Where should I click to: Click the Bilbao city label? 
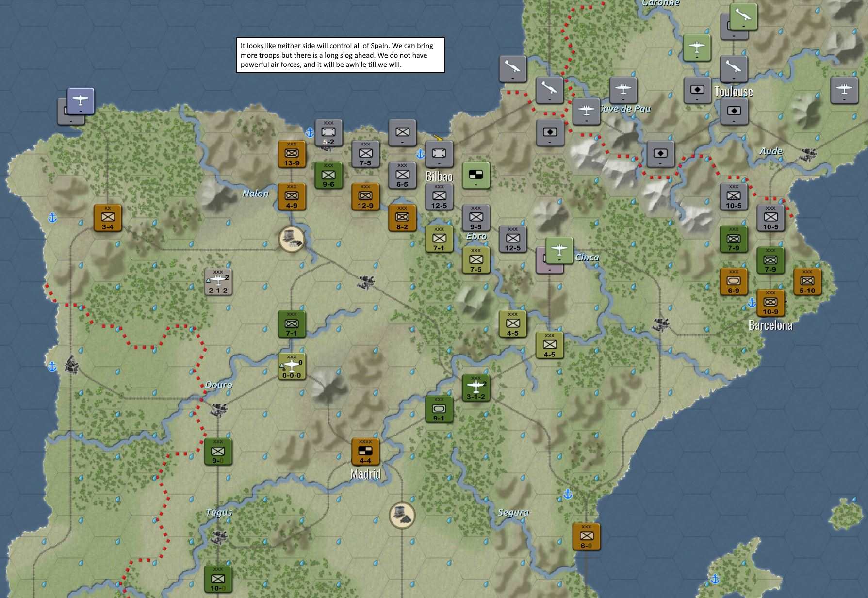pyautogui.click(x=439, y=176)
